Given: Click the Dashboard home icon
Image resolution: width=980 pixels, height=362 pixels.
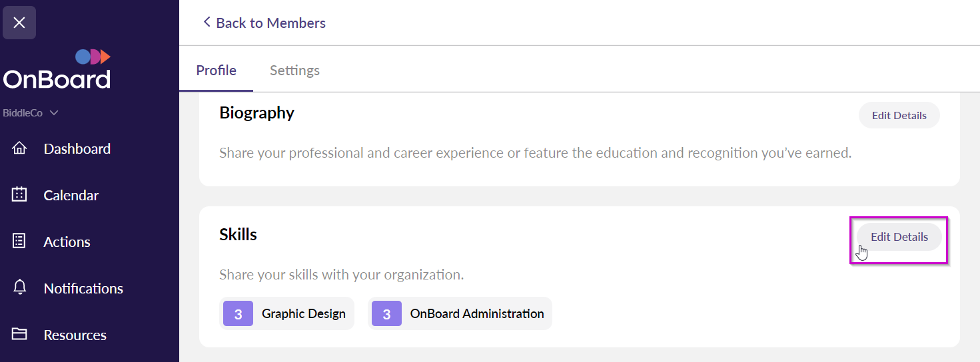Looking at the screenshot, I should (x=19, y=148).
